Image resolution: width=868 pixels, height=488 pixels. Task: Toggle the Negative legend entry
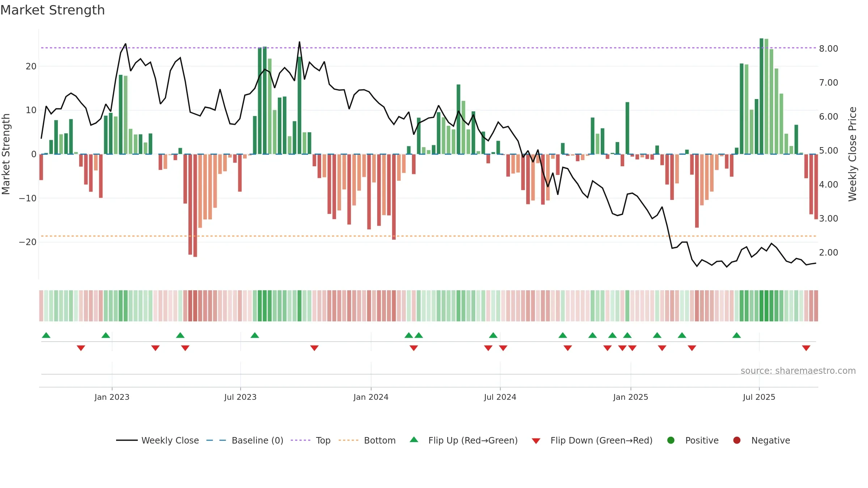tap(761, 440)
